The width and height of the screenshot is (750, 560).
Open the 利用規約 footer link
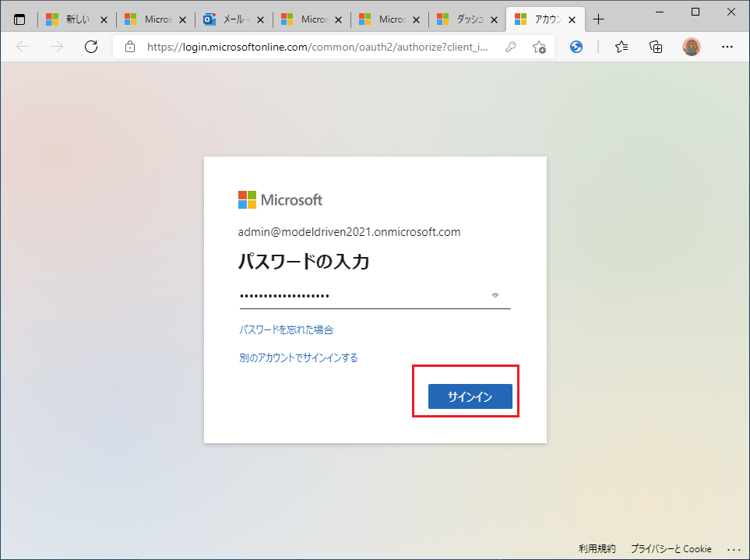597,548
